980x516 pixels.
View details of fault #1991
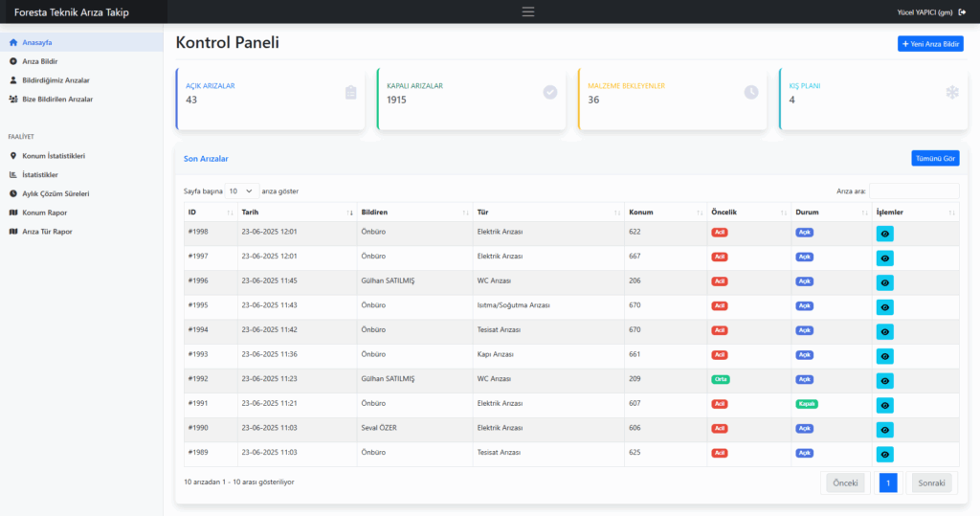coord(884,405)
